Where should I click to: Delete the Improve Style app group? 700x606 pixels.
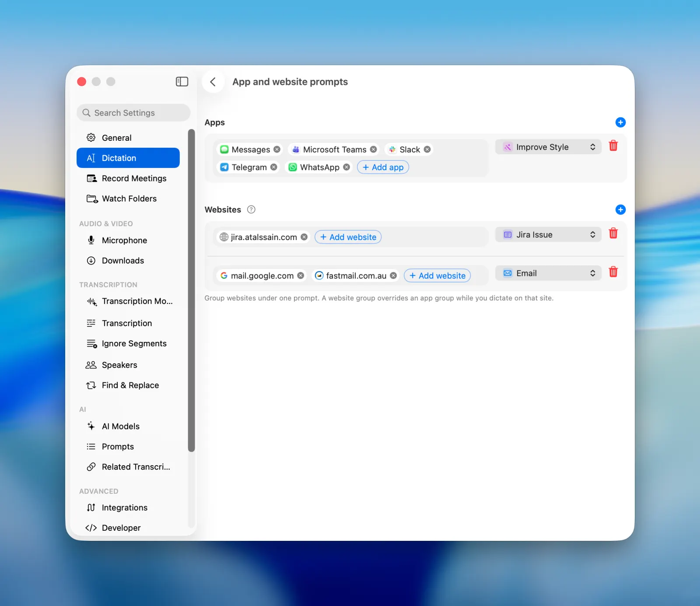coord(613,146)
